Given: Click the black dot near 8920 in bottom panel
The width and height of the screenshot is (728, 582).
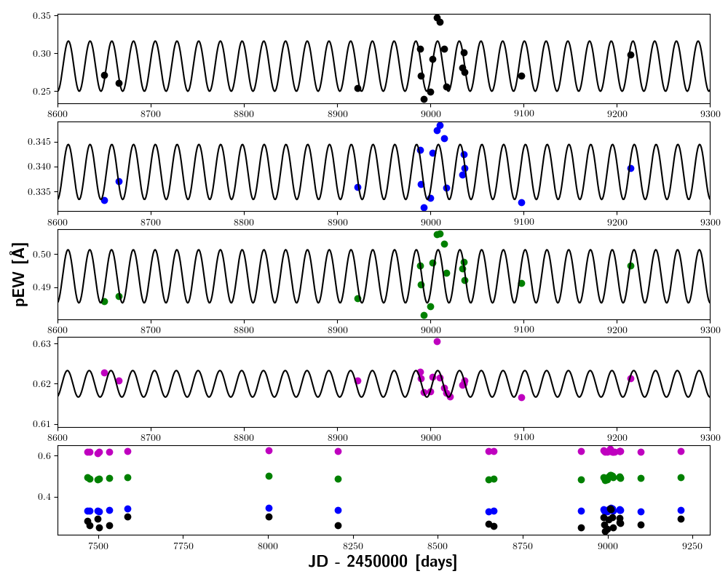Looking at the screenshot, I should [581, 527].
